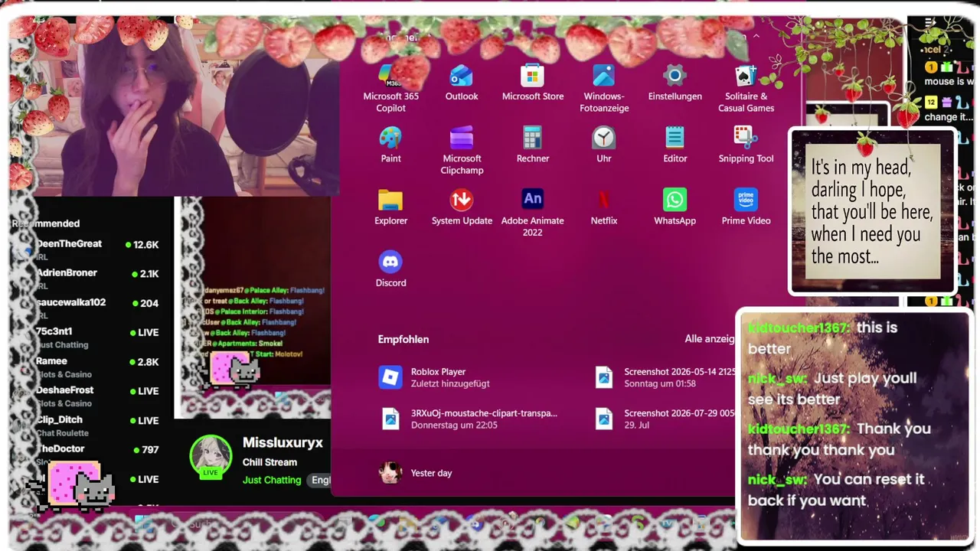Image resolution: width=980 pixels, height=551 pixels.
Task: Open Adobe Animate 2022
Action: 533,213
